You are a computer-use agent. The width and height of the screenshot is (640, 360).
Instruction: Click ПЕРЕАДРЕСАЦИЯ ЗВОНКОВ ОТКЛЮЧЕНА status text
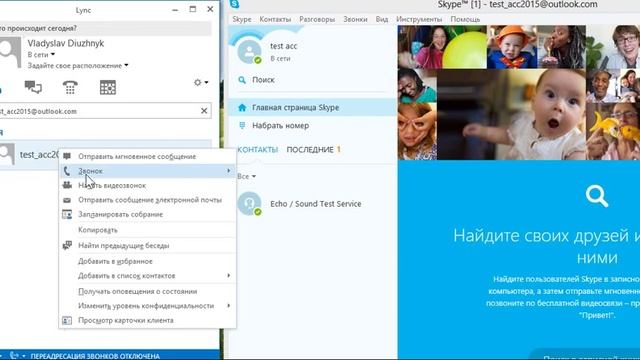(95, 356)
